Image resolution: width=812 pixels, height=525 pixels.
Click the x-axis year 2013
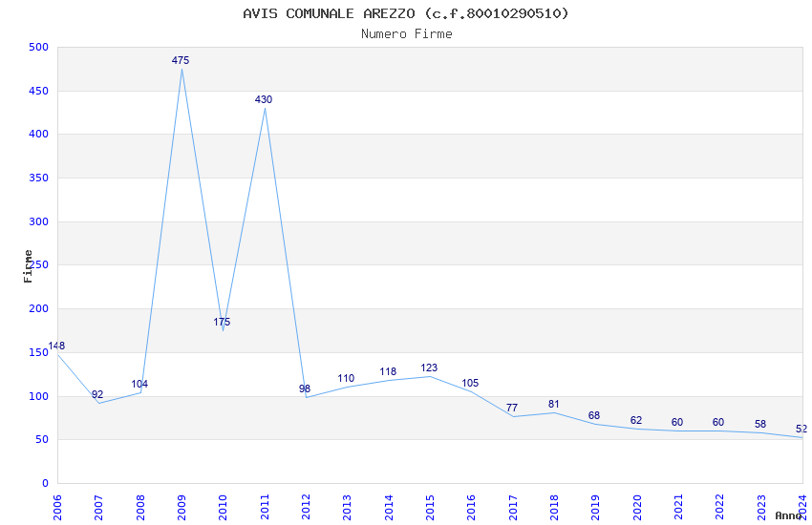pyautogui.click(x=347, y=507)
